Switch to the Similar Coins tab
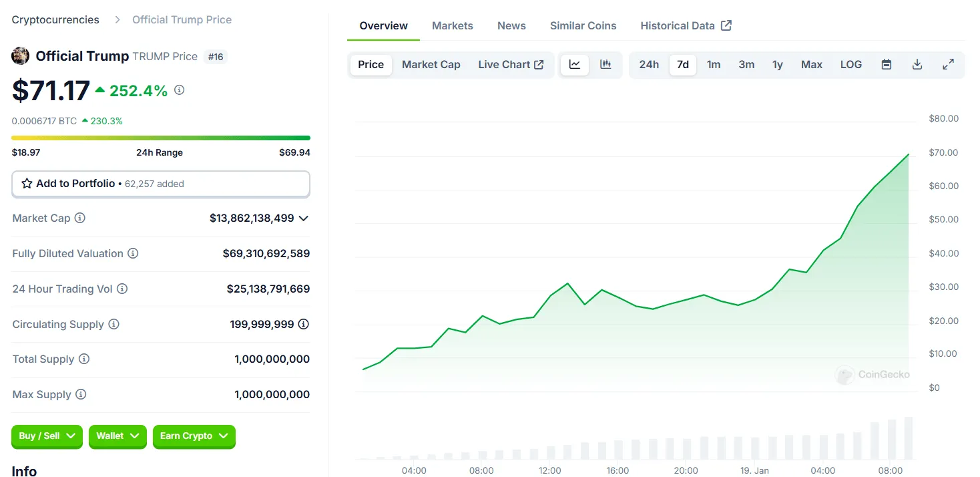The image size is (980, 477). (583, 26)
